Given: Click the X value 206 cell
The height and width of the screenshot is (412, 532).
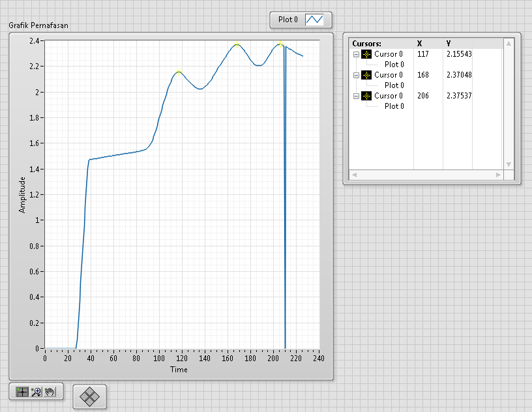Looking at the screenshot, I should tap(423, 96).
